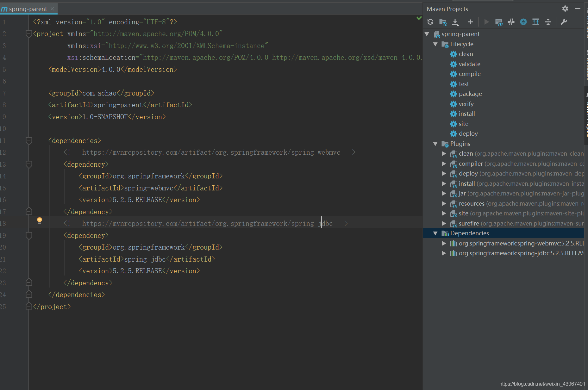The height and width of the screenshot is (390, 588).
Task: Click spring-jdbc artifactId value on line 21
Action: 145,259
